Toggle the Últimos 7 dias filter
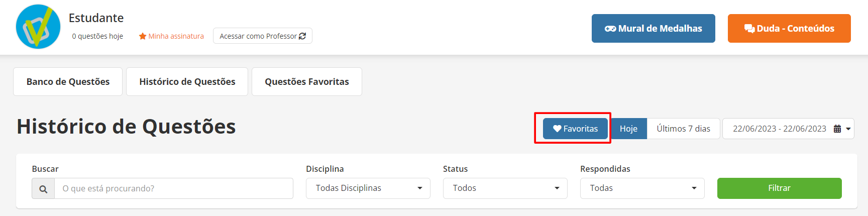Image resolution: width=868 pixels, height=216 pixels. point(683,129)
